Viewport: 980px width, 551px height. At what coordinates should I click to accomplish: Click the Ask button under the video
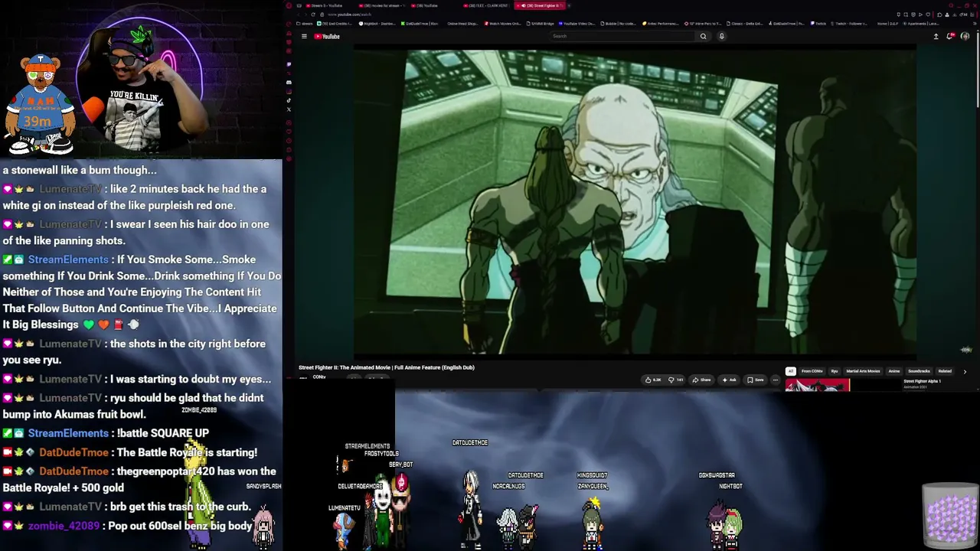[x=729, y=380]
